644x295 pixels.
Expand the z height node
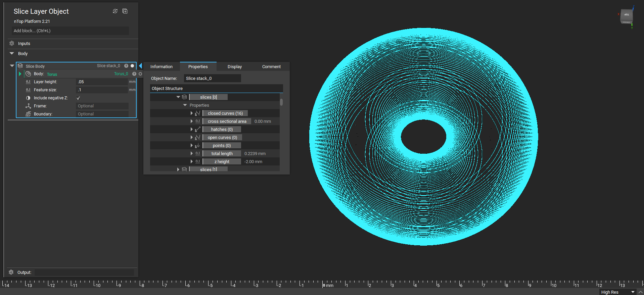click(192, 161)
